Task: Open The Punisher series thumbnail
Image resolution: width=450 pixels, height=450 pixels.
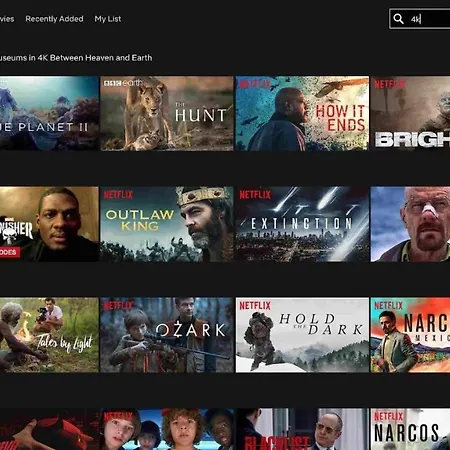Action: [49, 224]
